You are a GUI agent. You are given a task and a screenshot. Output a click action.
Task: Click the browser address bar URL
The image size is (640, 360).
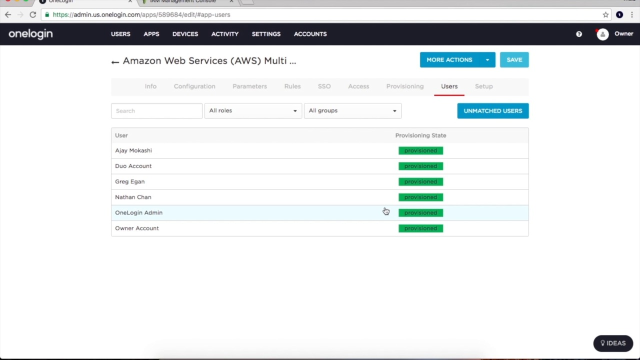point(141,15)
